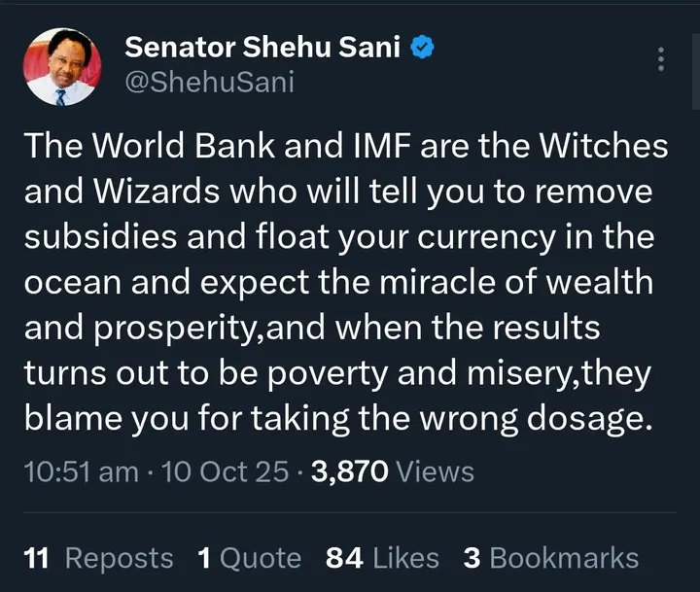This screenshot has width=700, height=592.
Task: Open the 3 Bookmarks count
Action: coord(551,558)
